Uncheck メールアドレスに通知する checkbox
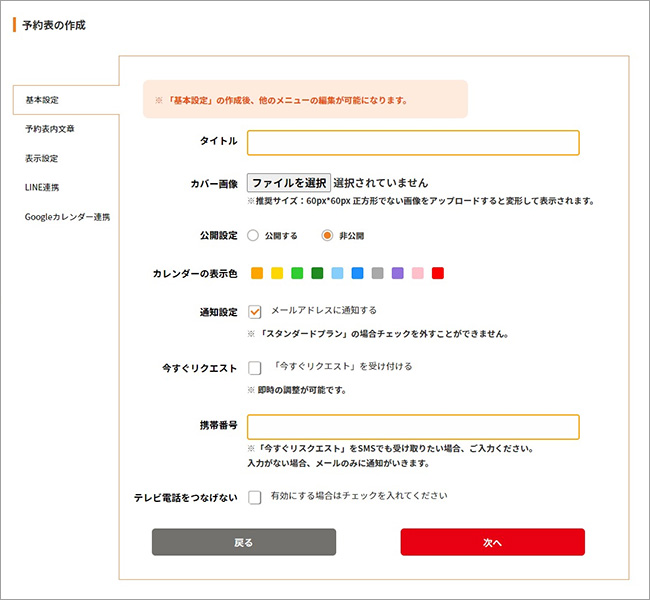The image size is (650, 600). [254, 311]
